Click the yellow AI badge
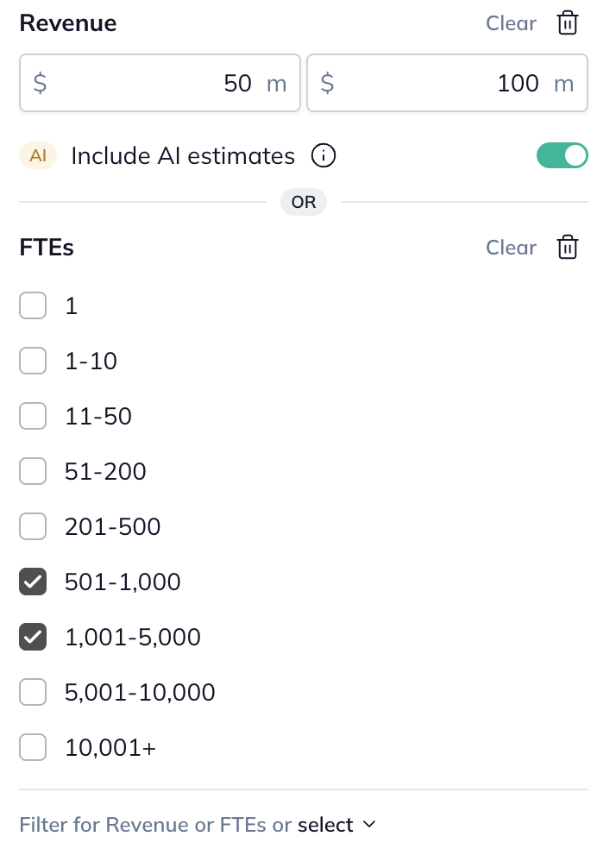Viewport: 616px width, 849px height. click(38, 156)
